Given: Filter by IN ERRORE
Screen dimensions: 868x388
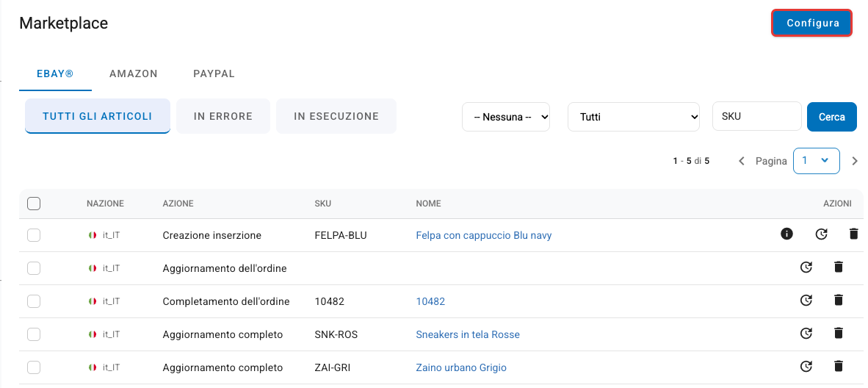Looking at the screenshot, I should [223, 116].
